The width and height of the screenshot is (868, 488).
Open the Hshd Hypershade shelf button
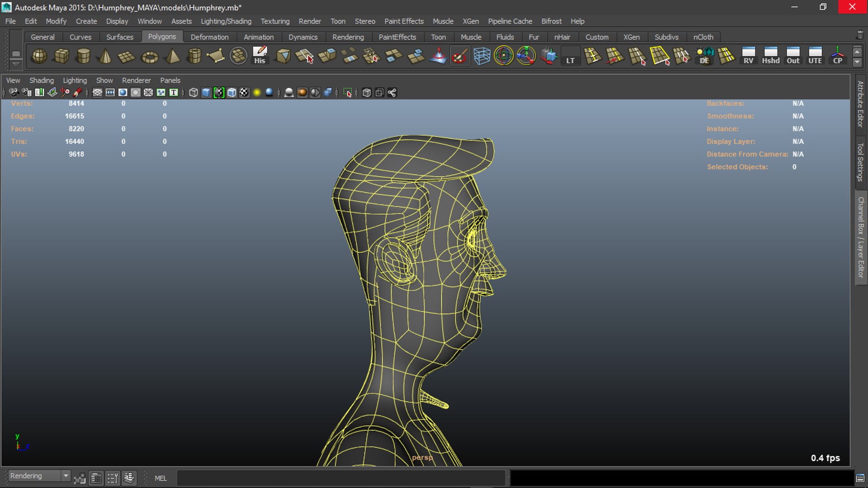(x=771, y=56)
